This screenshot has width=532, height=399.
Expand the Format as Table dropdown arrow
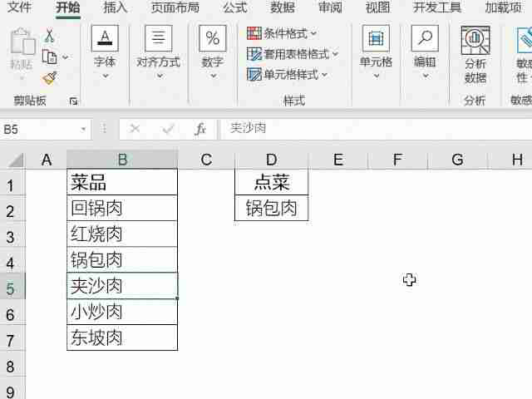(x=335, y=53)
